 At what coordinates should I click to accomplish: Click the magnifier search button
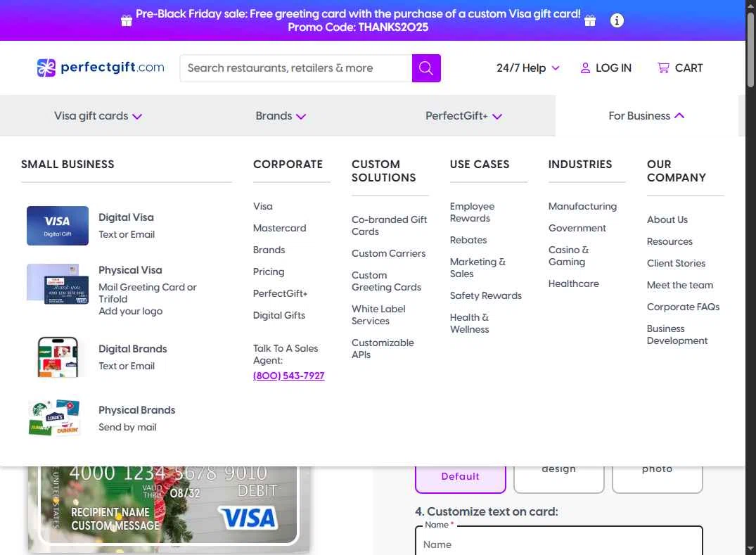(426, 68)
